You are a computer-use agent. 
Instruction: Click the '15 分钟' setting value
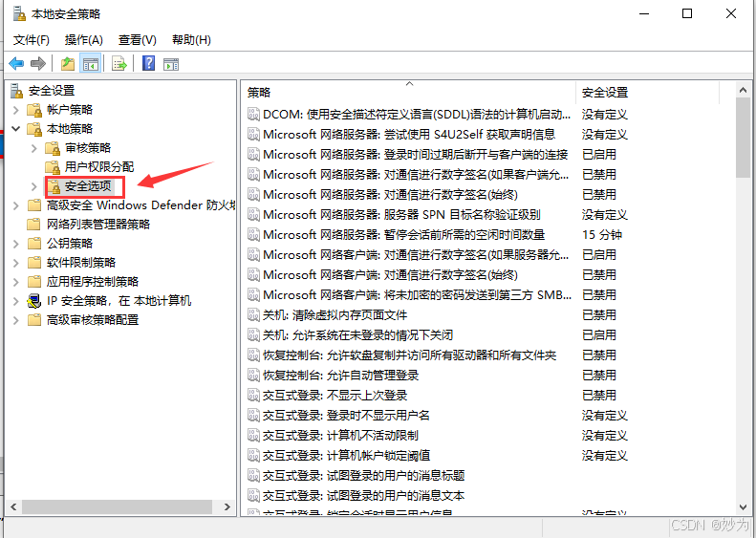(602, 235)
